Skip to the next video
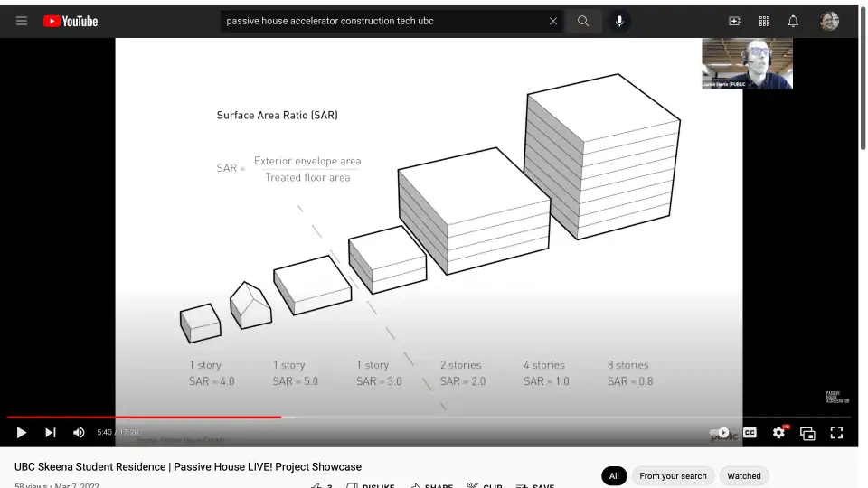Viewport: 868px width, 488px height. coord(51,433)
